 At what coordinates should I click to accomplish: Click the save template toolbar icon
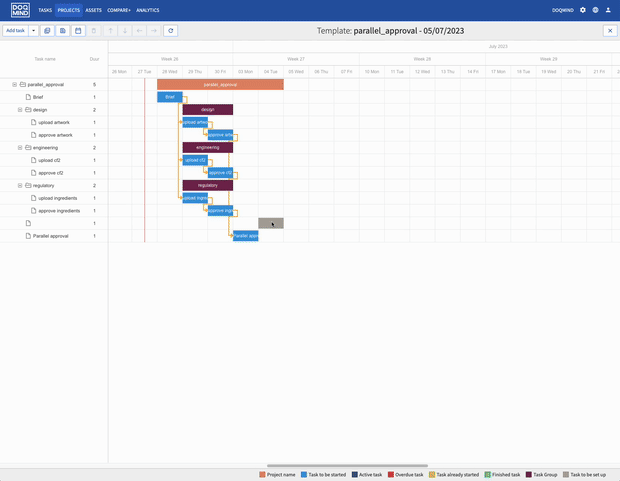point(62,31)
